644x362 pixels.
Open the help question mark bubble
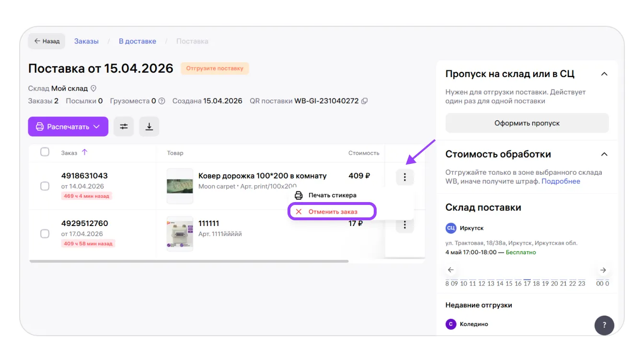click(604, 325)
